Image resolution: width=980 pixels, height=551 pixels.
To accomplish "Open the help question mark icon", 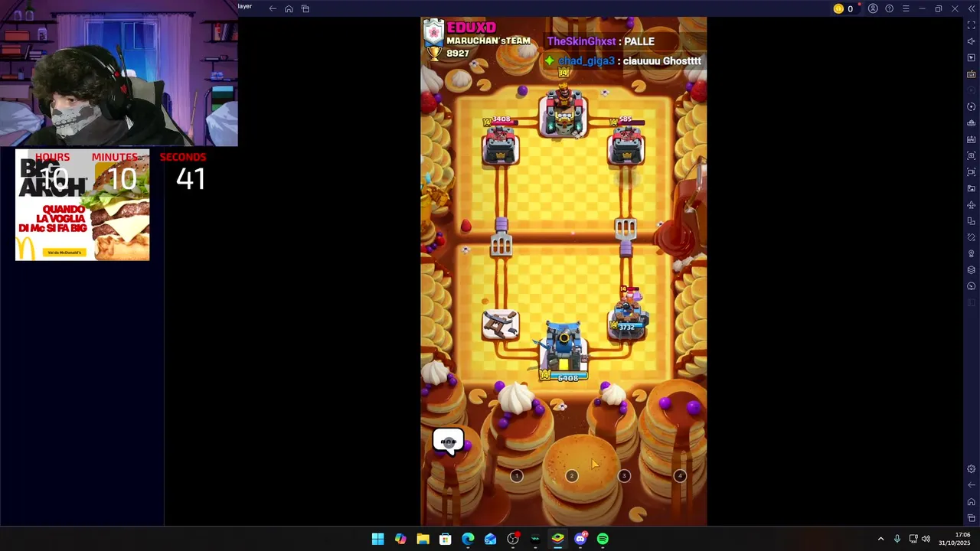I will tap(889, 8).
